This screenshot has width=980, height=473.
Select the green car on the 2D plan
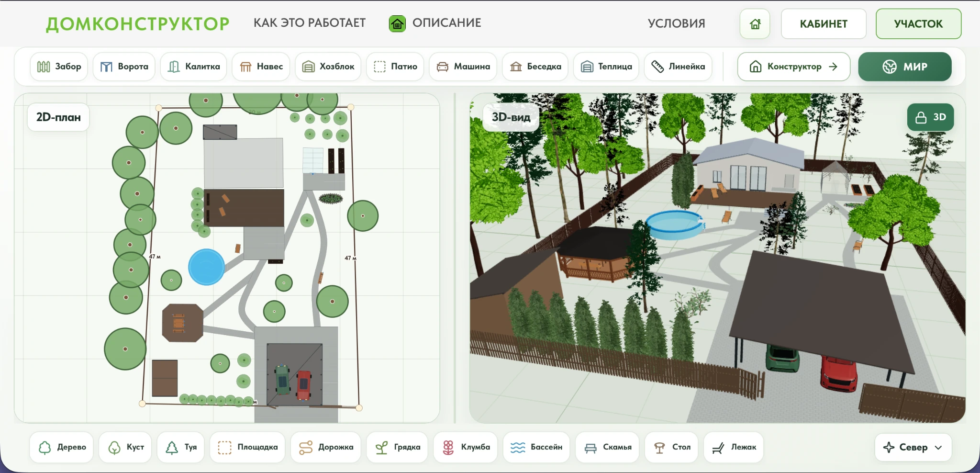[282, 380]
